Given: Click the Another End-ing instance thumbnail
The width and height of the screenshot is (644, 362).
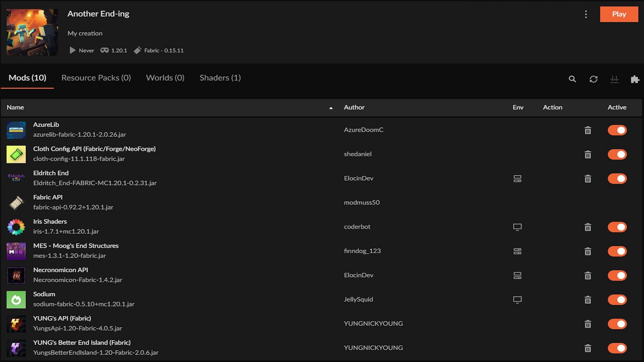Looking at the screenshot, I should click(32, 32).
